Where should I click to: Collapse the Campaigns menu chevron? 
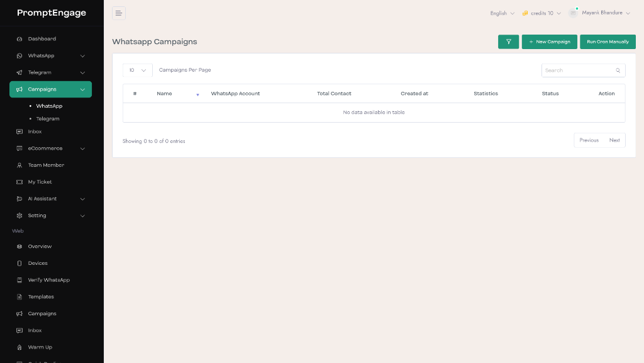point(82,90)
